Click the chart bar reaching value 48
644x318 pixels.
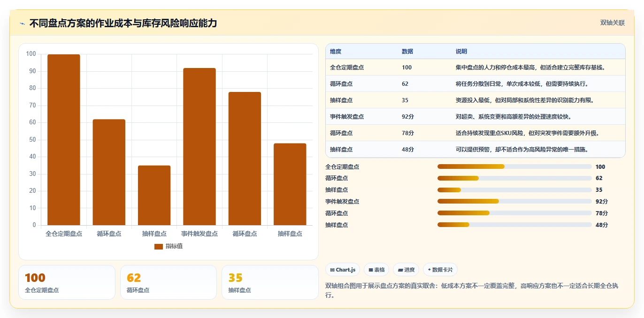290,184
